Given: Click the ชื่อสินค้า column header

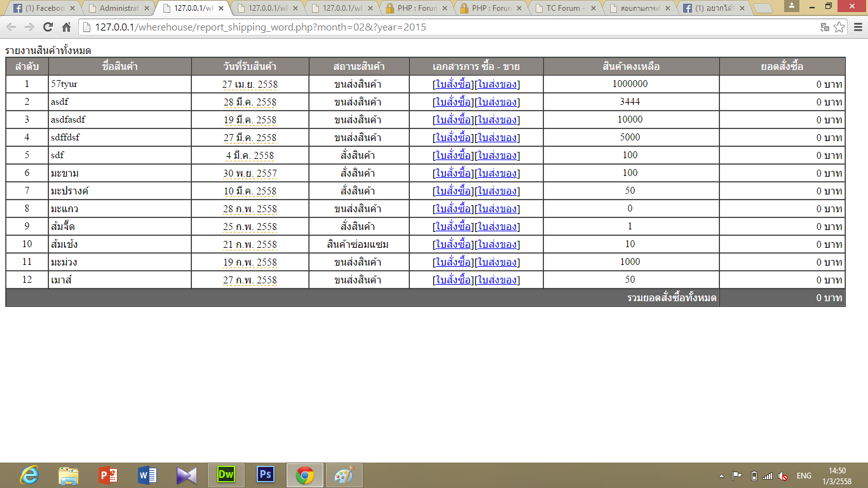Looking at the screenshot, I should tap(120, 67).
